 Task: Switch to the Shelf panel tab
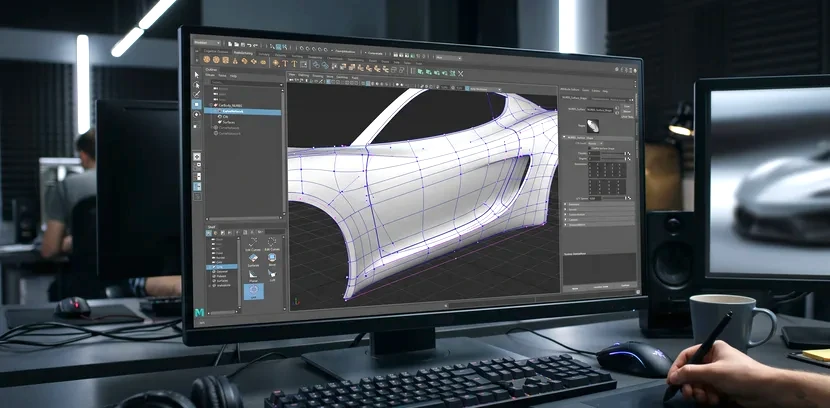click(x=212, y=226)
